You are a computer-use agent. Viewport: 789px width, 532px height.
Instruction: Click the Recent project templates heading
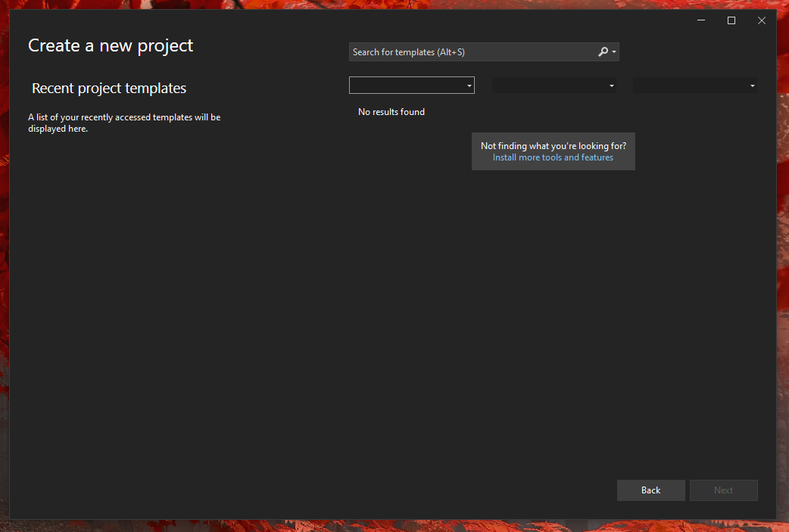[109, 89]
